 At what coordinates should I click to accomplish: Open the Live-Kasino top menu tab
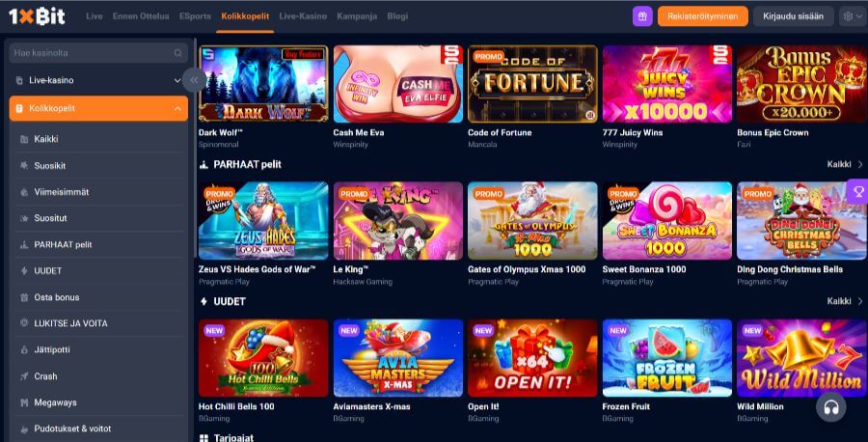[x=303, y=16]
